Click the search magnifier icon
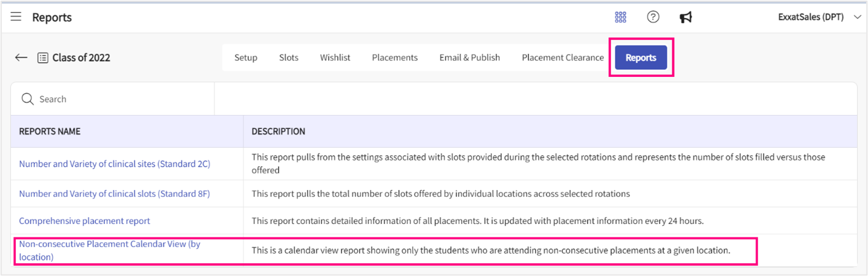This screenshot has width=868, height=276. pyautogui.click(x=27, y=99)
